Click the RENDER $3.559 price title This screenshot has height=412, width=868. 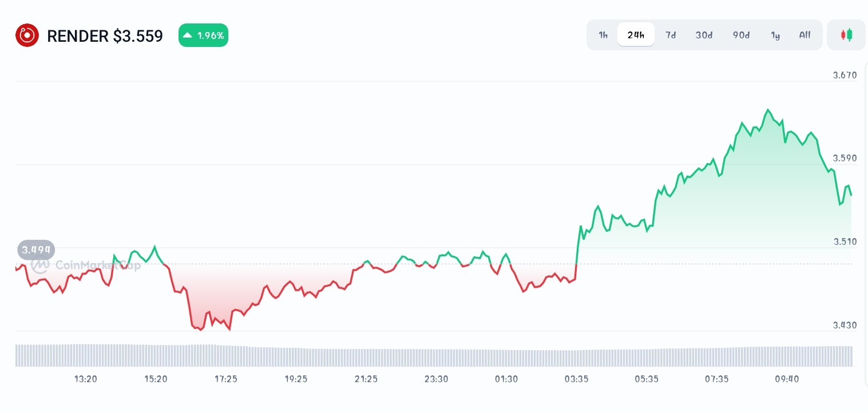(105, 36)
